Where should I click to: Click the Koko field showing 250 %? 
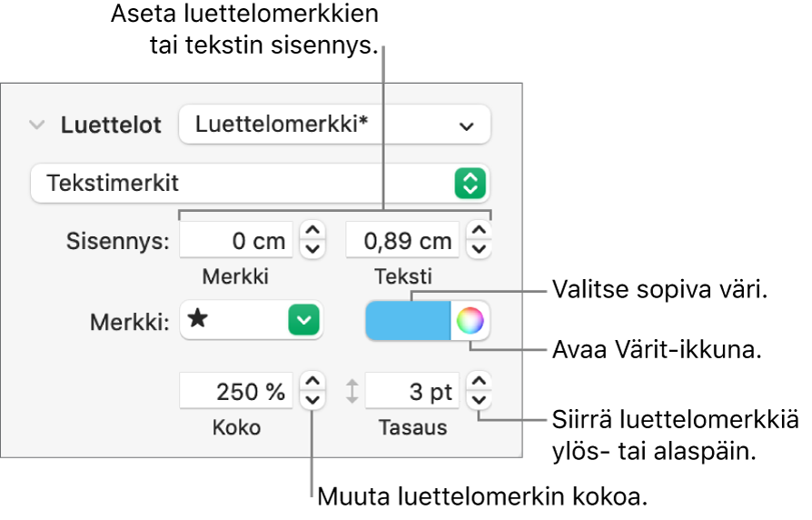click(237, 392)
